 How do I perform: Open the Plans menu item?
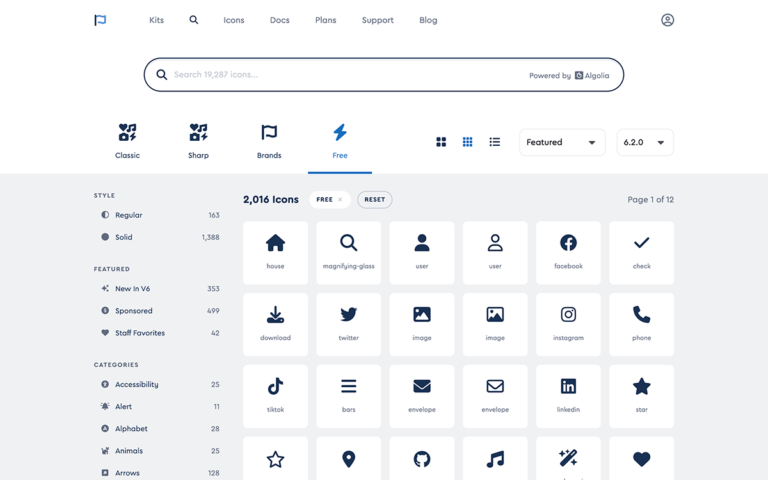click(x=326, y=20)
